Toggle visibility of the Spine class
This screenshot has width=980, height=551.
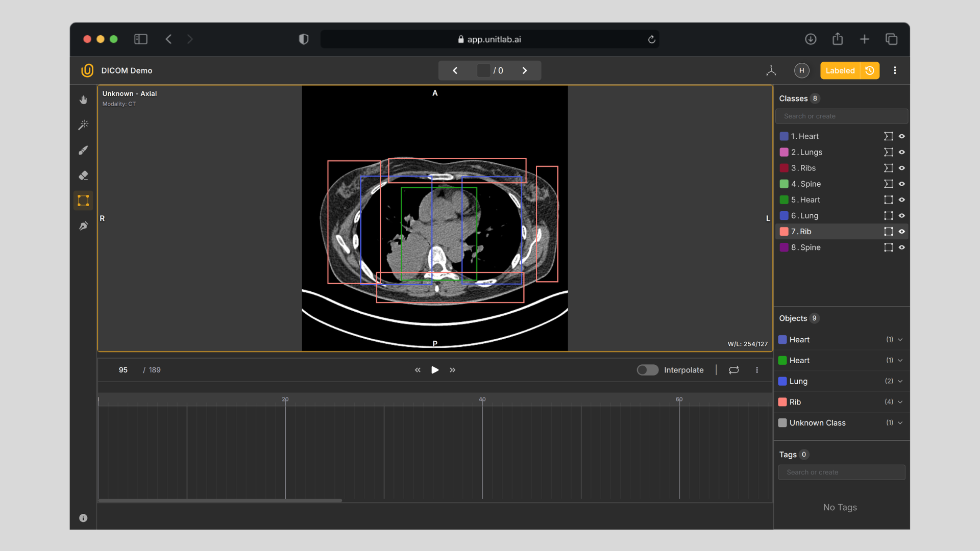tap(902, 184)
